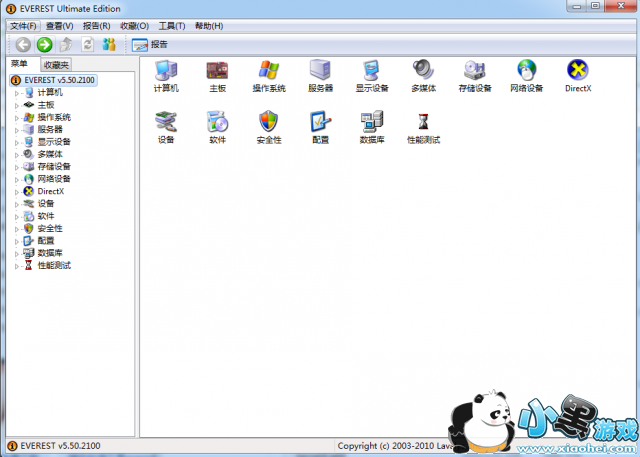Image resolution: width=640 pixels, height=457 pixels.
Task: Open the 报告(R) menu
Action: point(97,26)
